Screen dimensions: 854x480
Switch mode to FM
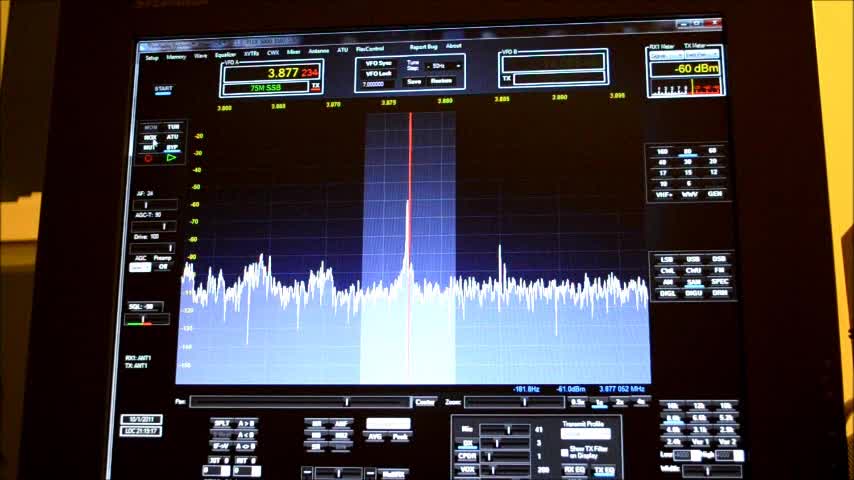pos(719,270)
